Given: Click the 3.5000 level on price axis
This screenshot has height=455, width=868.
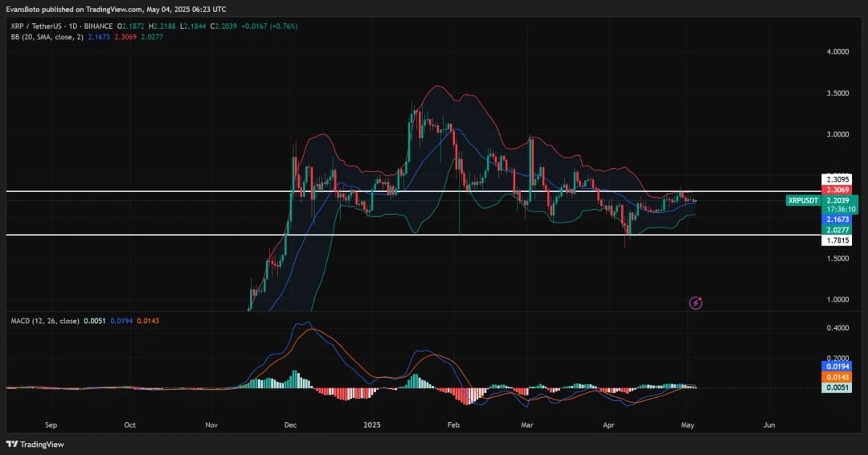Looking at the screenshot, I should (x=837, y=93).
